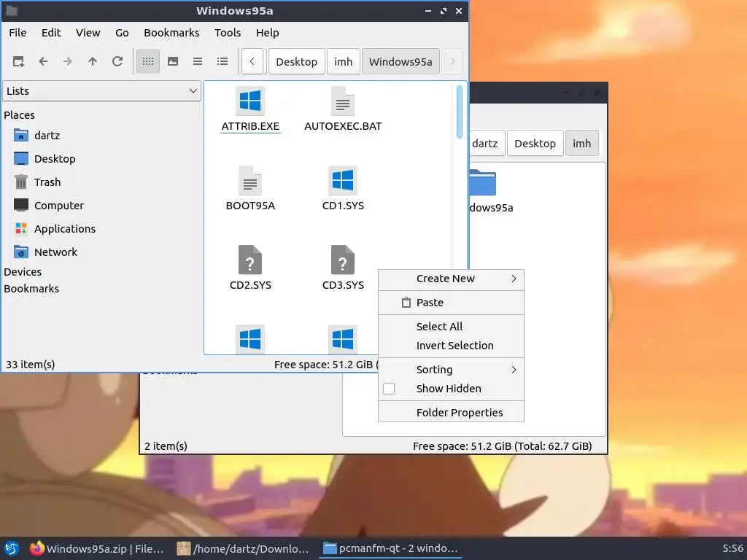This screenshot has height=560, width=747.
Task: Go forward using the right arrow icon
Action: point(68,61)
